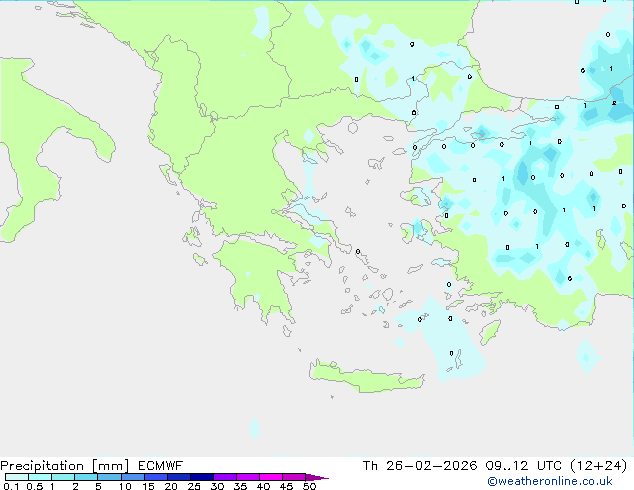
Task: Click the '0.1' legend scale label
Action: pyautogui.click(x=11, y=486)
